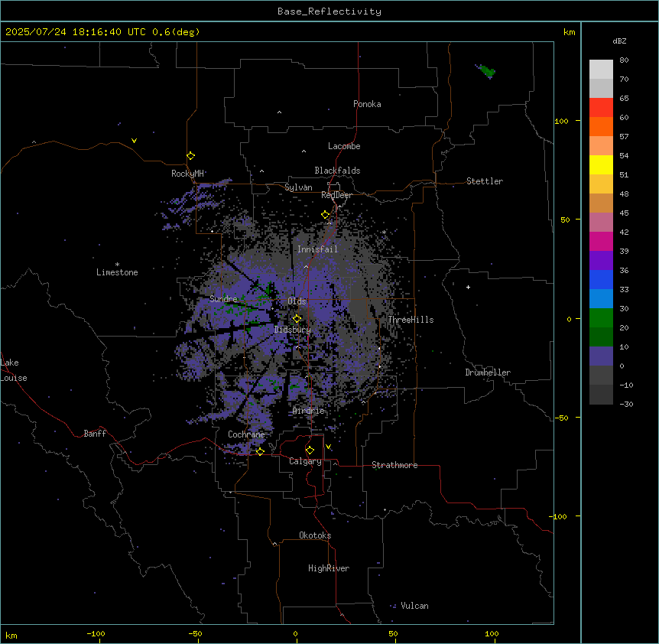Click the Stettler city label
Viewport: 659px width, 644px height.
485,181
